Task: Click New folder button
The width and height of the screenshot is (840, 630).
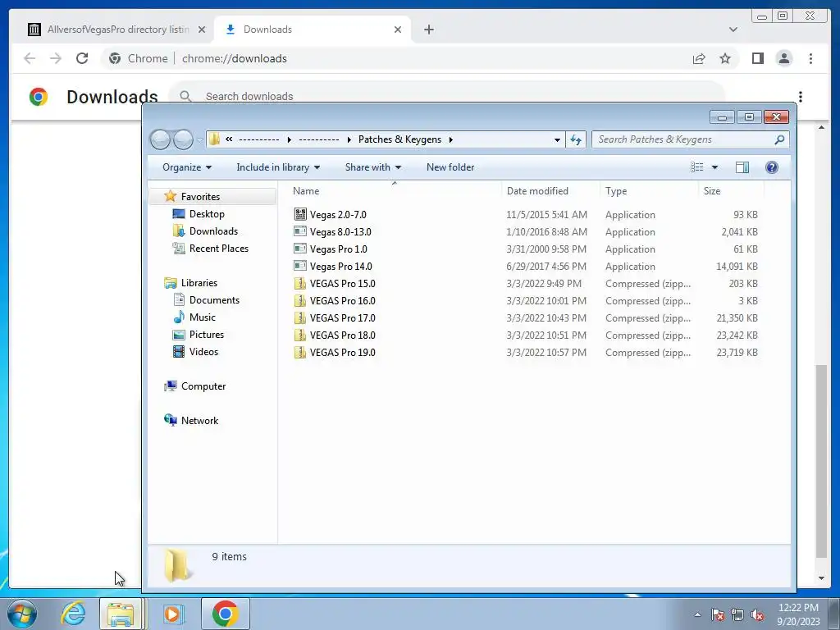Action: [x=450, y=167]
